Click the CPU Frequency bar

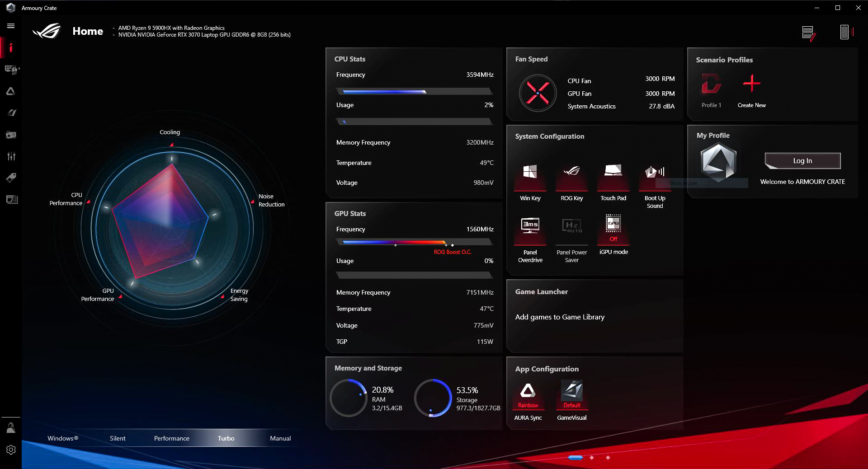414,92
